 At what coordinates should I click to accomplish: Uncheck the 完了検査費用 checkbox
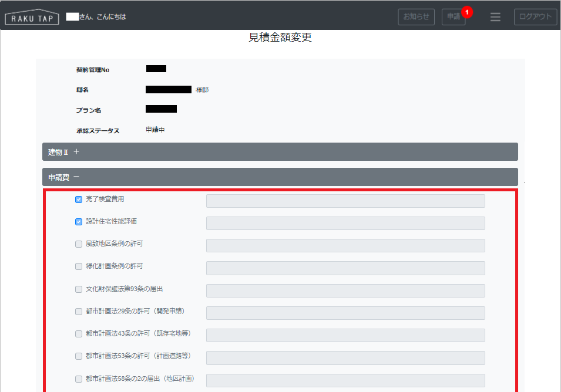coord(79,200)
